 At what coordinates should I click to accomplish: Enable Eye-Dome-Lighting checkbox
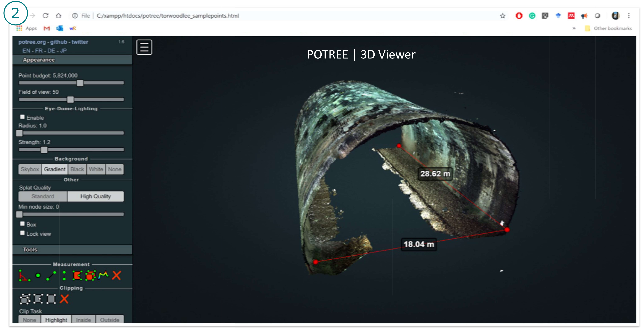(22, 117)
